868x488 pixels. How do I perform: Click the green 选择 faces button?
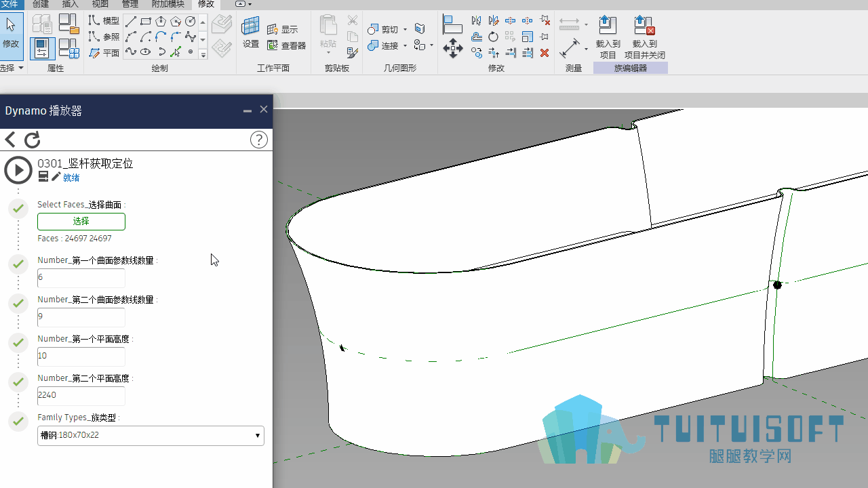(81, 222)
